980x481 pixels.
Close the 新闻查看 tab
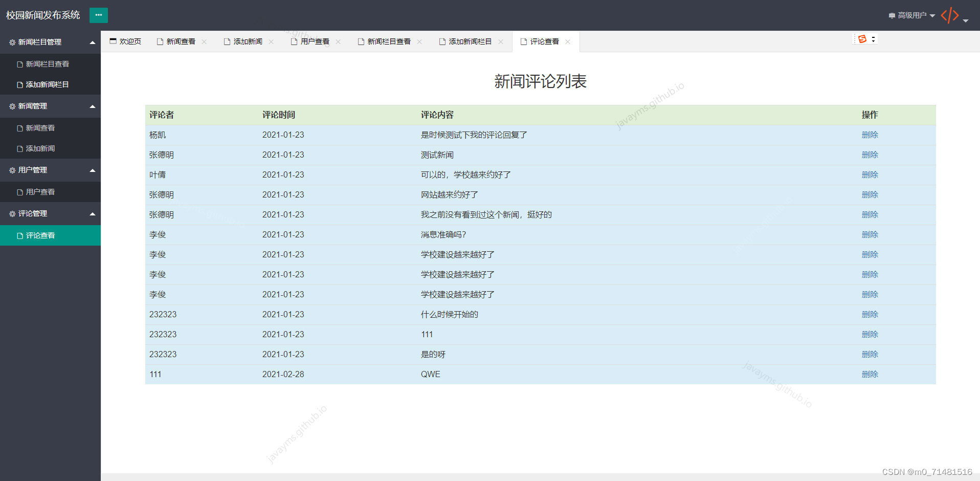coord(204,41)
